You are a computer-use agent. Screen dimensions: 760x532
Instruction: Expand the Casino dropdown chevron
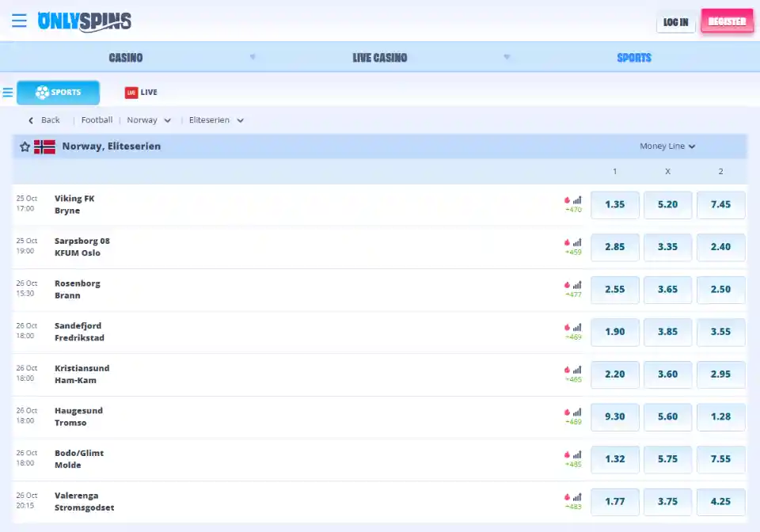253,57
